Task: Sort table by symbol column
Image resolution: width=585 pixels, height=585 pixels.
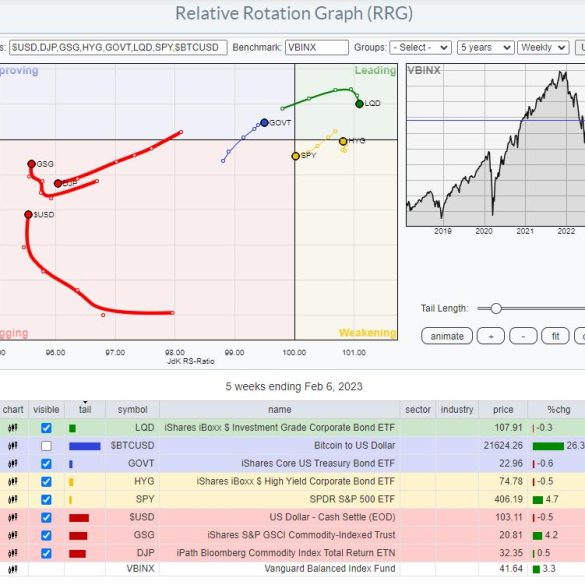Action: [x=132, y=410]
